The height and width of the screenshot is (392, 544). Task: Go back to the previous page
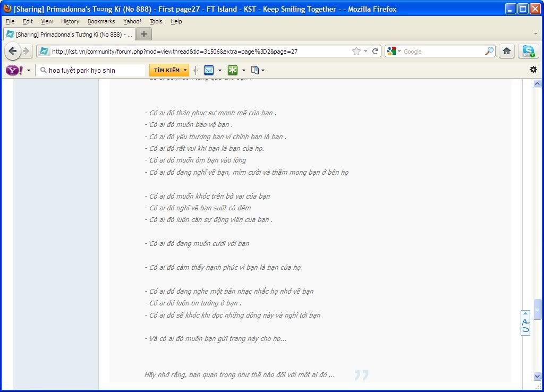click(x=13, y=52)
